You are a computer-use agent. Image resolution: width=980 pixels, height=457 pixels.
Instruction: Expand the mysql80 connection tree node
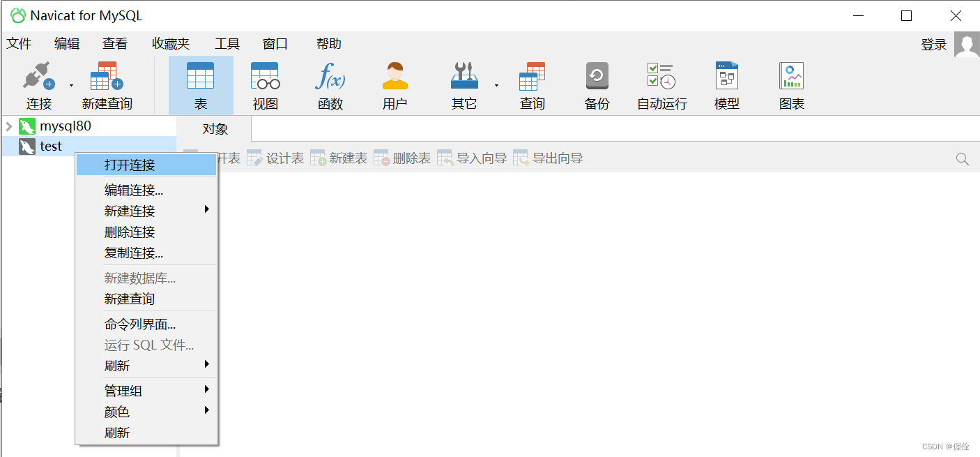pyautogui.click(x=9, y=126)
